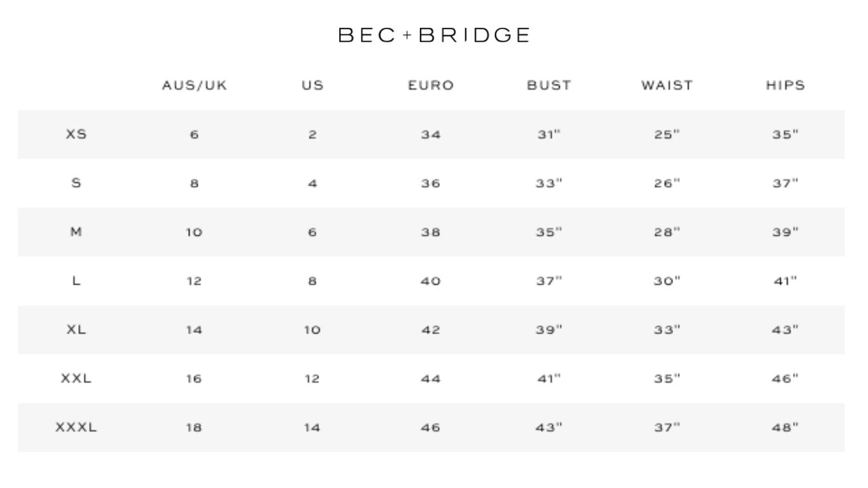This screenshot has width=868, height=488.
Task: Click the XXL size row label
Action: (76, 379)
